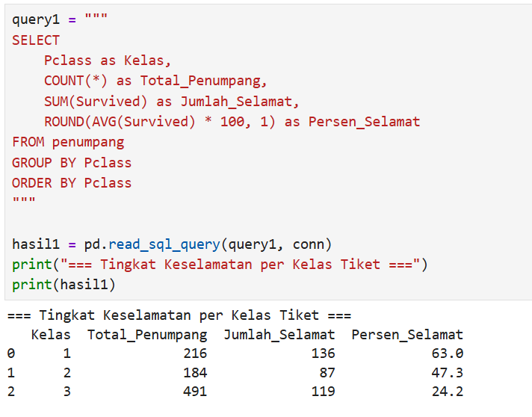
Task: Click the Pclass as Kelas line
Action: tap(108, 61)
